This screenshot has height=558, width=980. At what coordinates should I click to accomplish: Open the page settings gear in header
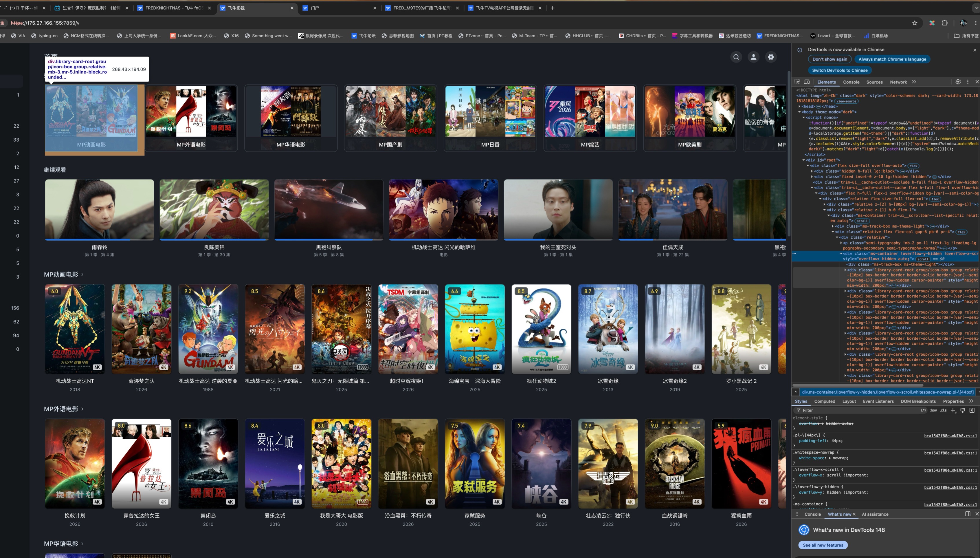[771, 57]
